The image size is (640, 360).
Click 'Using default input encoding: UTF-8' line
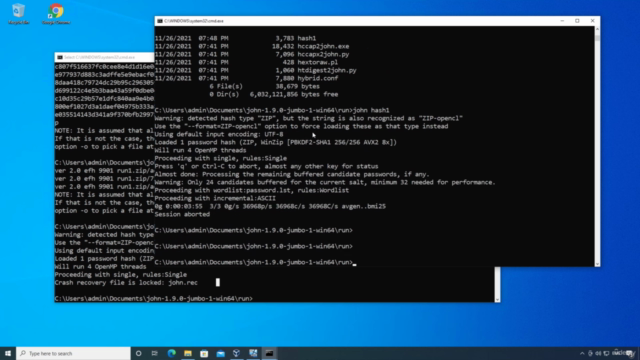pos(219,134)
